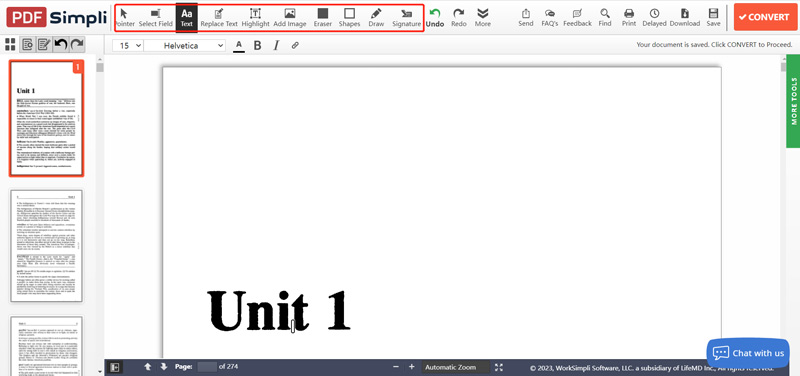Select the second page thumbnail
The width and height of the screenshot is (800, 376).
coord(46,246)
